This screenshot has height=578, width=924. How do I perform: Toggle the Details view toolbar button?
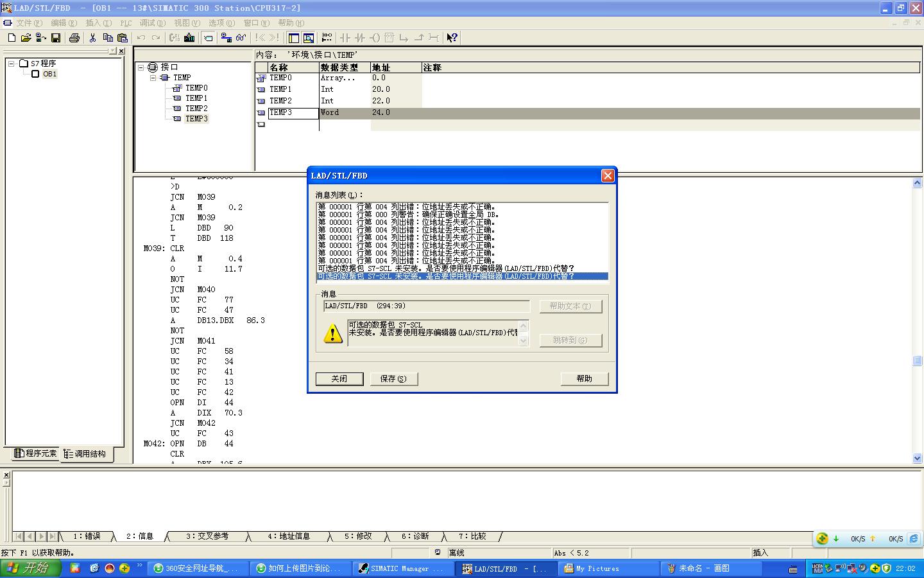pos(309,38)
